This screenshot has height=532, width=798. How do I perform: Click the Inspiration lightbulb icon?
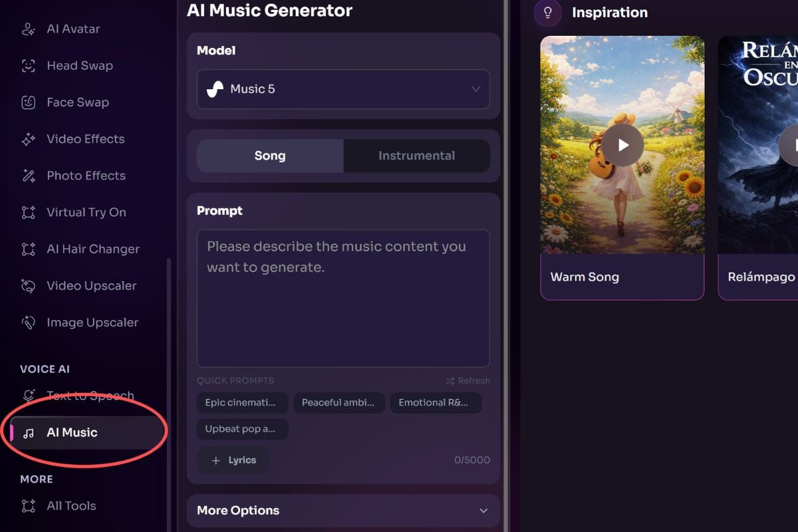point(548,13)
